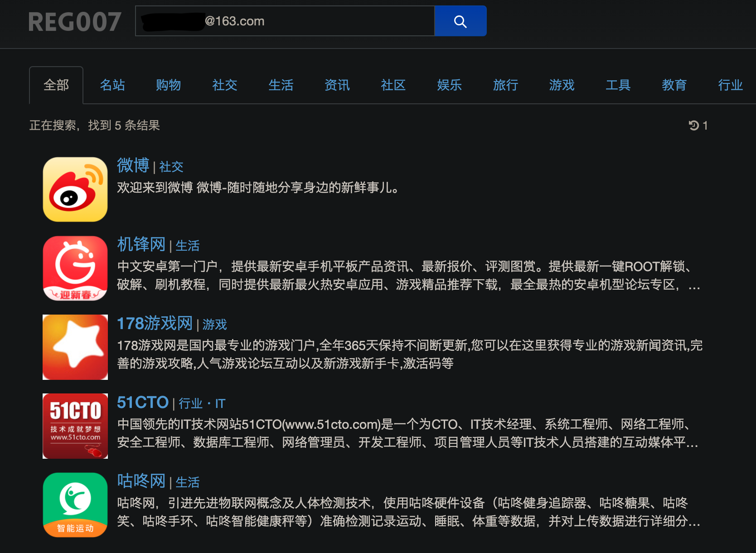Click the 微博 description text
Image resolution: width=756 pixels, height=553 pixels.
click(258, 188)
